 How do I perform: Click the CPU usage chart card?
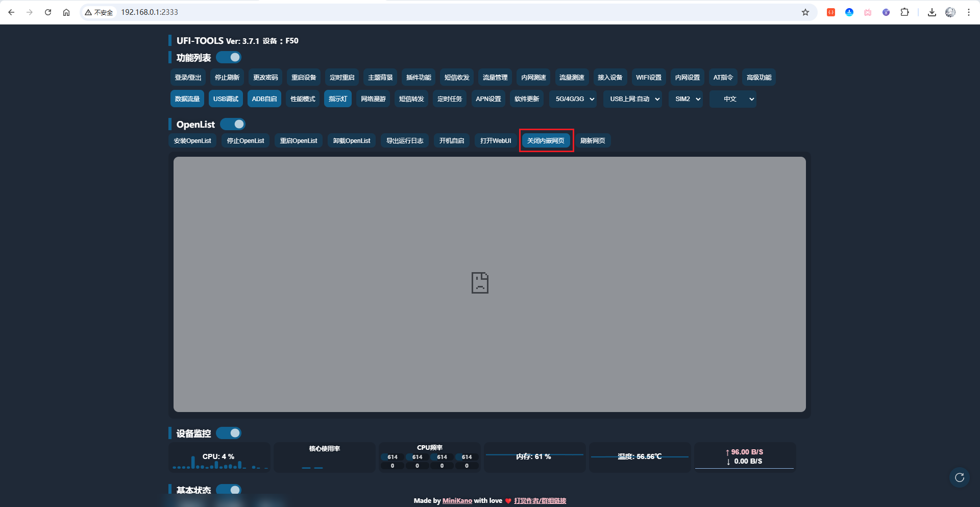(219, 457)
